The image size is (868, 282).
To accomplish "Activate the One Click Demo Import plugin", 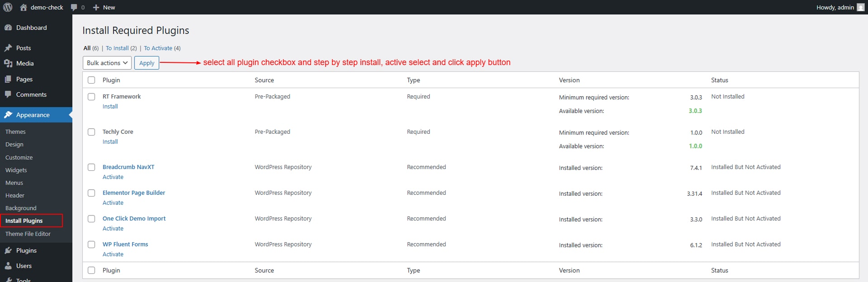I will [x=113, y=228].
